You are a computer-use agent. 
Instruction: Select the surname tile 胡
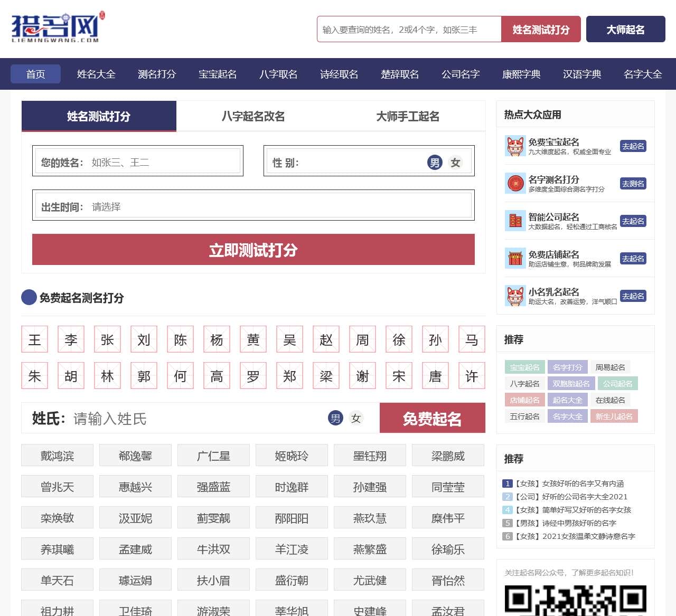[x=71, y=375]
